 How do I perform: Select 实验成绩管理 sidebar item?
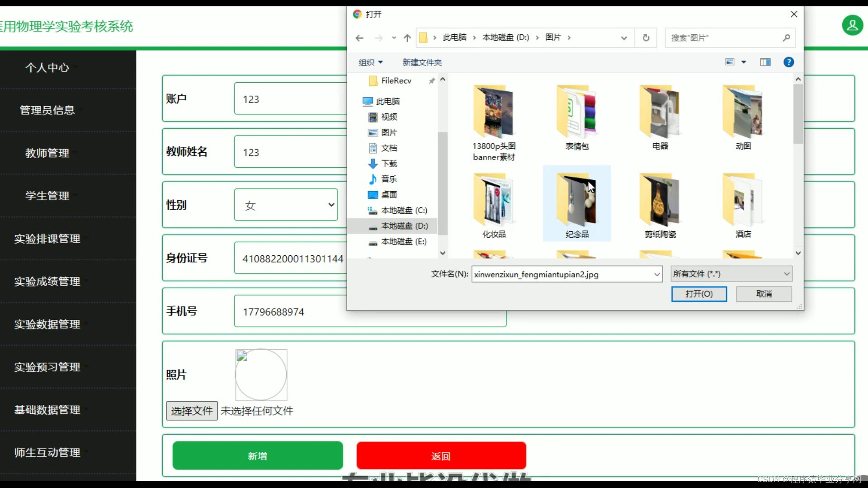click(x=47, y=282)
